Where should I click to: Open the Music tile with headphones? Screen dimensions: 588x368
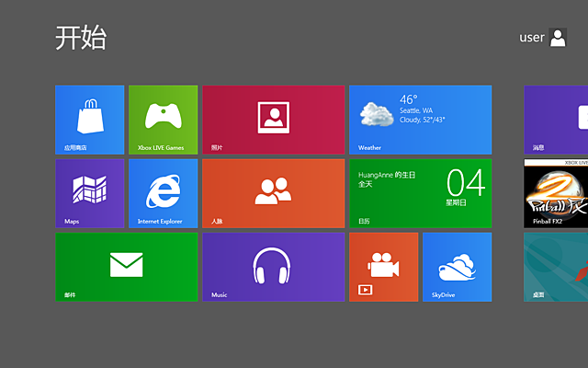(274, 267)
